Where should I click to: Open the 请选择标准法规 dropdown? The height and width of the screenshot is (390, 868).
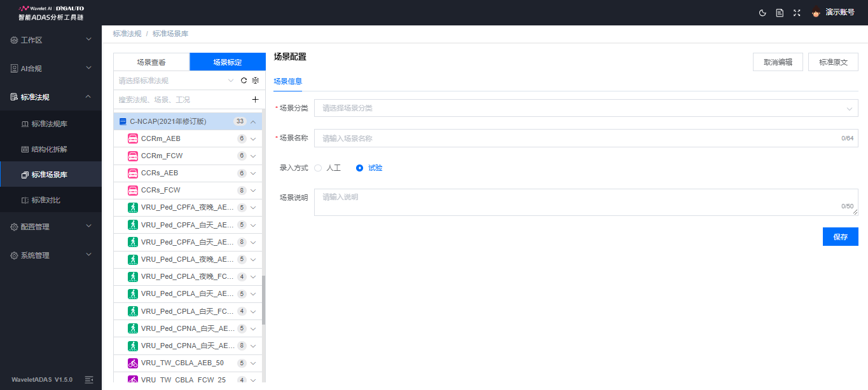tap(176, 81)
